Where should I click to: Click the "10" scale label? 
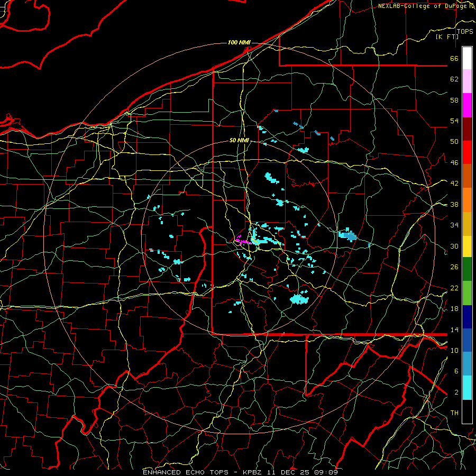454,350
